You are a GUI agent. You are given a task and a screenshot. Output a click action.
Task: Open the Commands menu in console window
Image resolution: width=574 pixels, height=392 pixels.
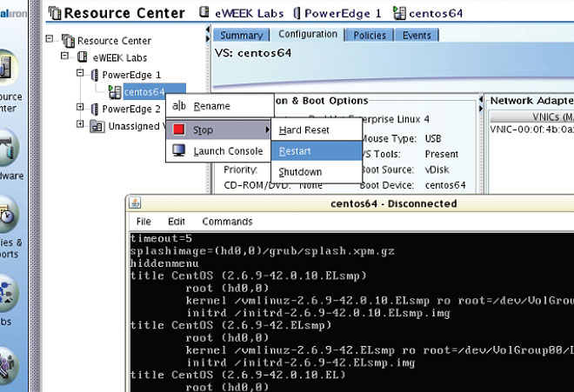[227, 222]
